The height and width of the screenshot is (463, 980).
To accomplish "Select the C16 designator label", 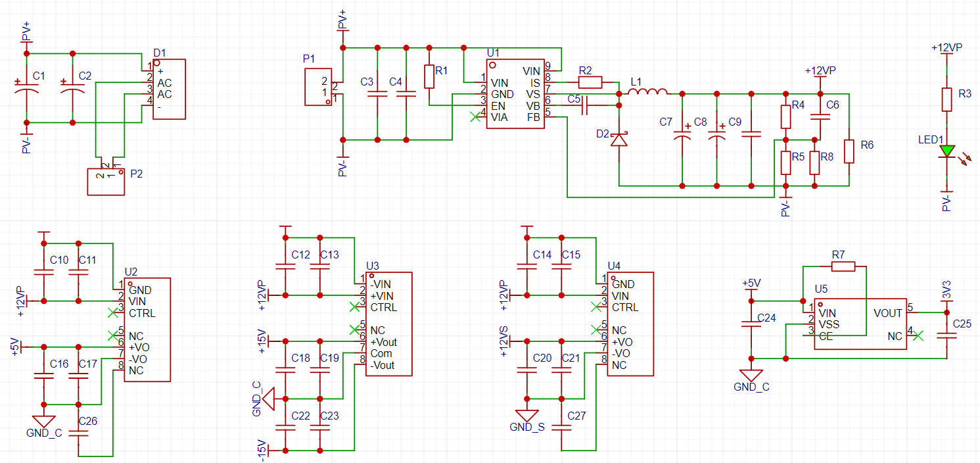I will tap(59, 364).
